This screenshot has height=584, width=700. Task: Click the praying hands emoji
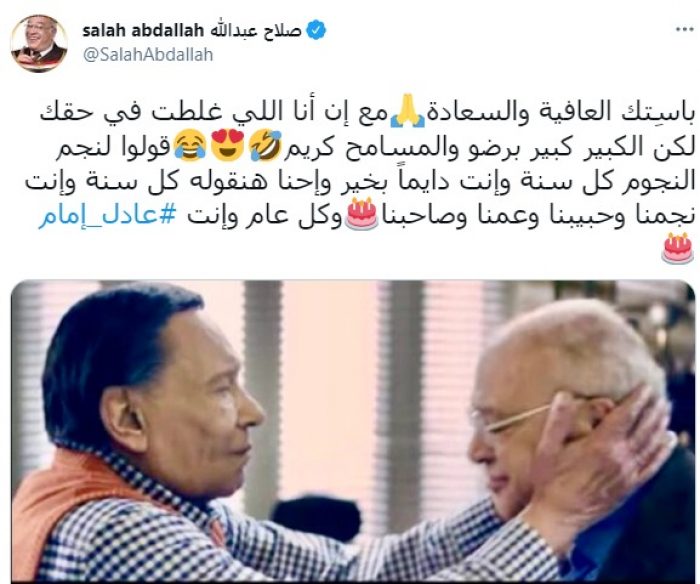(407, 110)
